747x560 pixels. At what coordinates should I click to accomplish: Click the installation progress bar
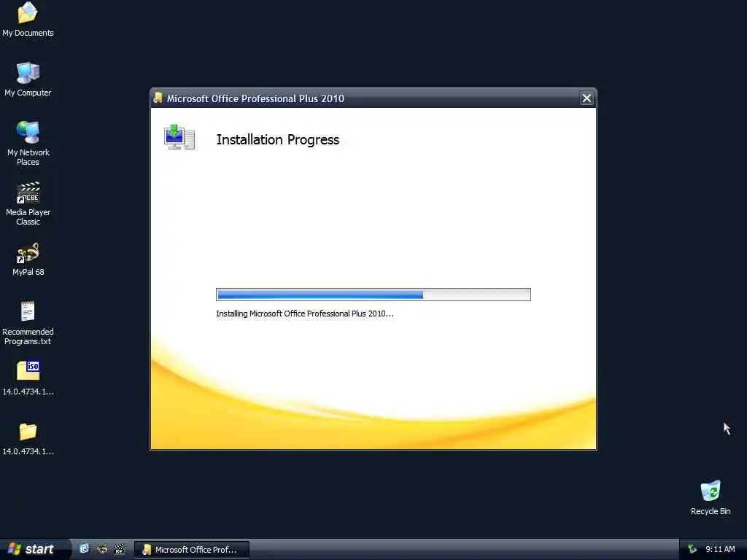(373, 295)
